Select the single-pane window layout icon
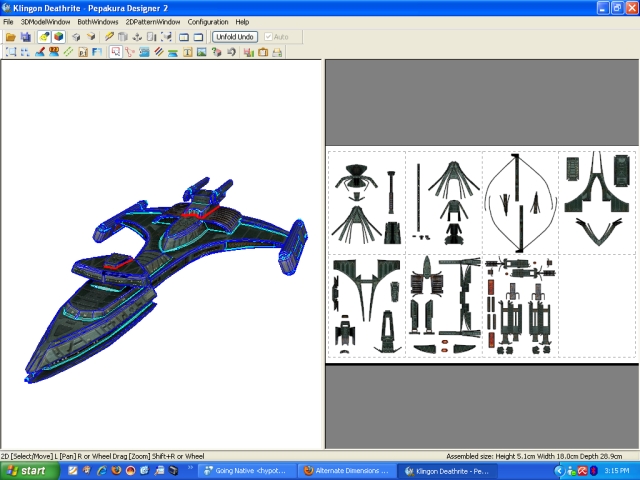The height and width of the screenshot is (480, 640). [198, 37]
